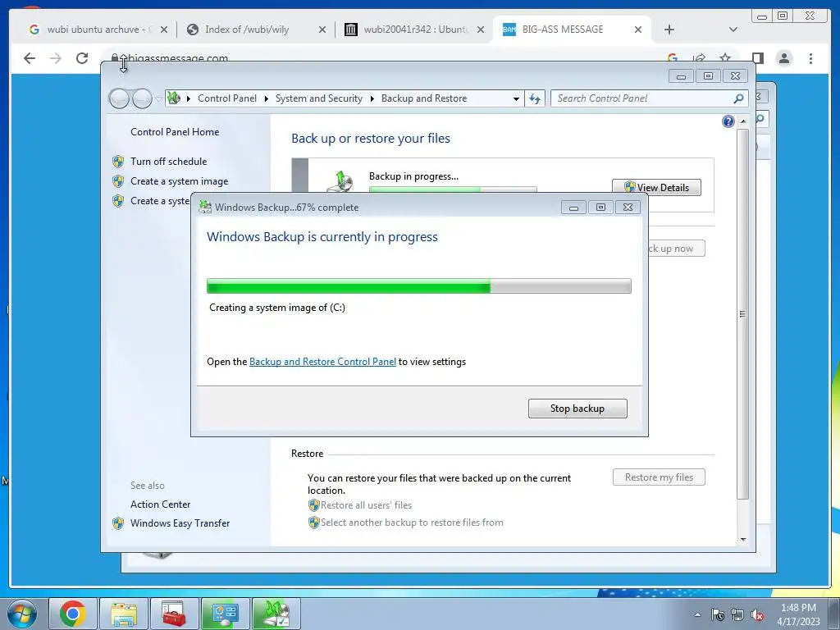This screenshot has width=840, height=630.
Task: Click the partially hidden Back up now button
Action: (676, 249)
